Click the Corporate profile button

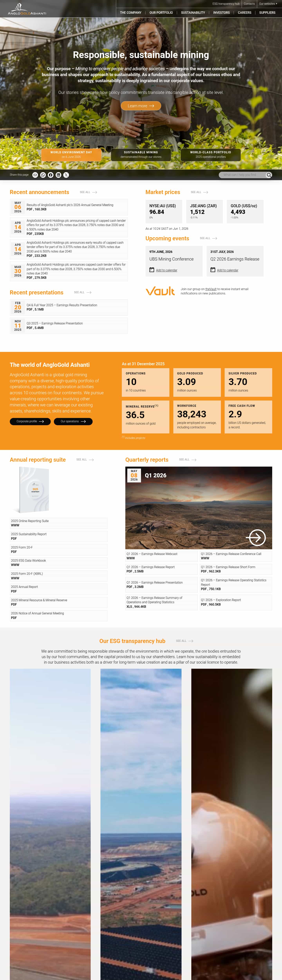tap(30, 421)
